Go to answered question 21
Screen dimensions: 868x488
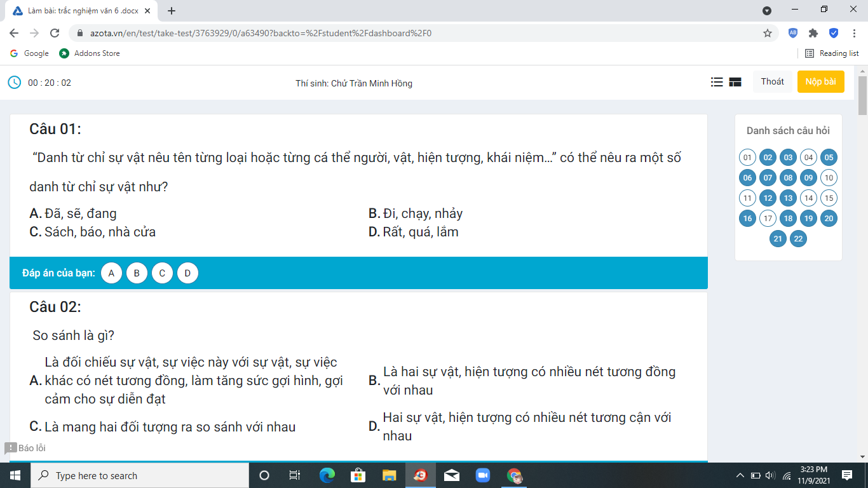778,239
